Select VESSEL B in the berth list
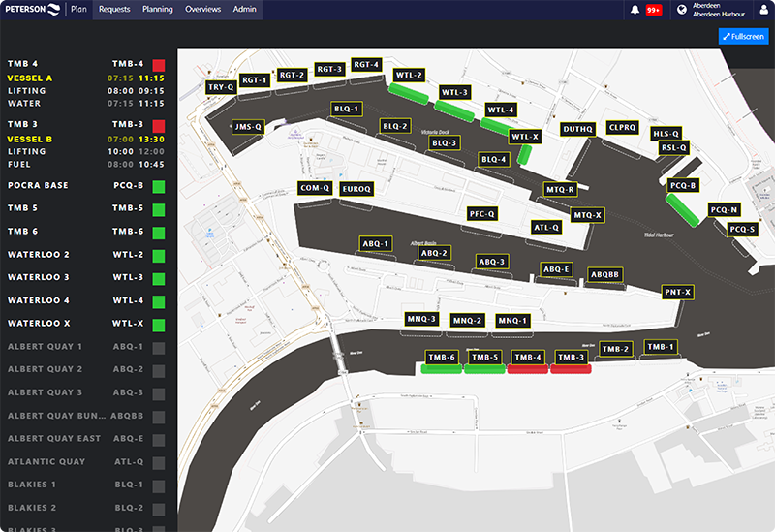Viewport: 775px width, 532px height. click(30, 139)
